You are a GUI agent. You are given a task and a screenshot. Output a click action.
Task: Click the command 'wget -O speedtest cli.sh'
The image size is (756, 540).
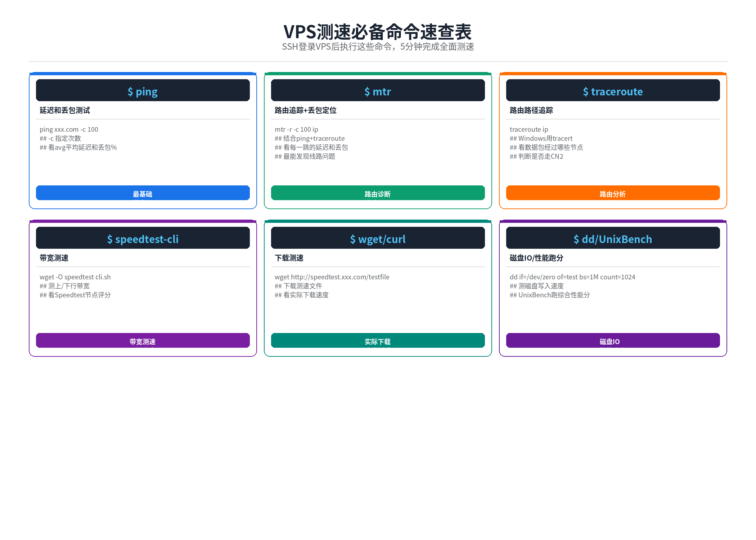pyautogui.click(x=75, y=277)
